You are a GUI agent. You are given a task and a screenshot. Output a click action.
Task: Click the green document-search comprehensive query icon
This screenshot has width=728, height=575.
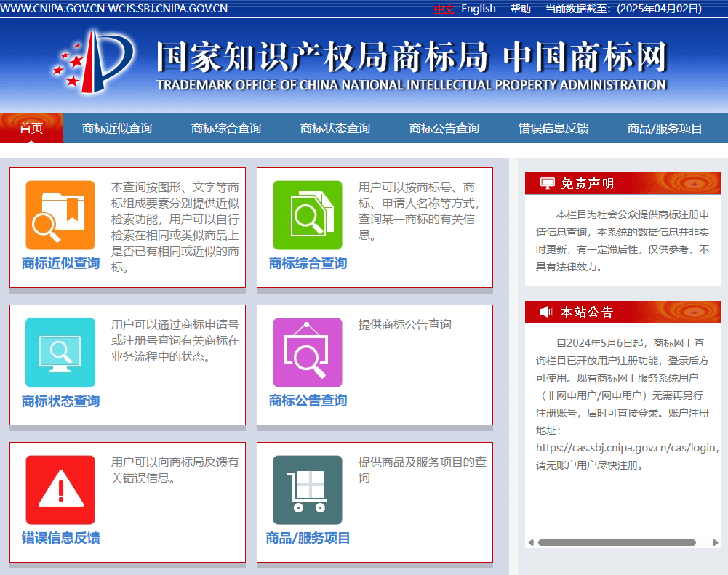click(x=308, y=215)
